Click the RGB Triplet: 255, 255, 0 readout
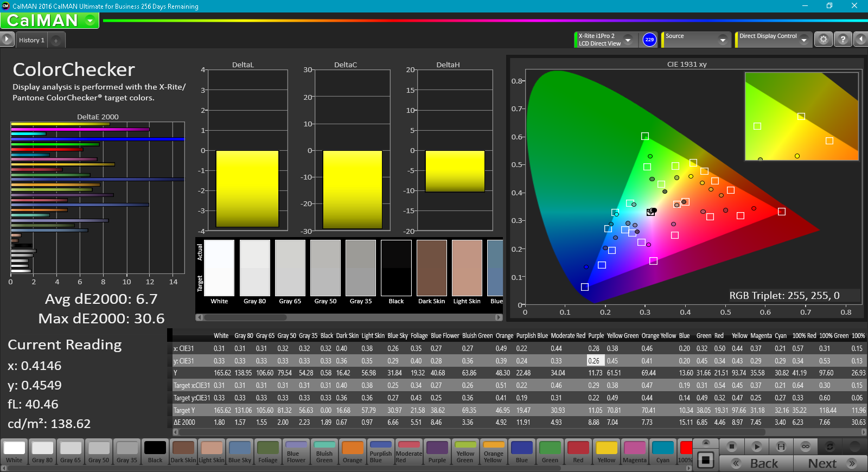 coord(784,296)
